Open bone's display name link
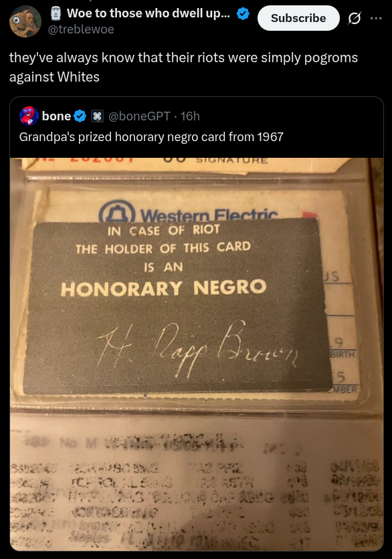392x559 pixels. click(56, 116)
